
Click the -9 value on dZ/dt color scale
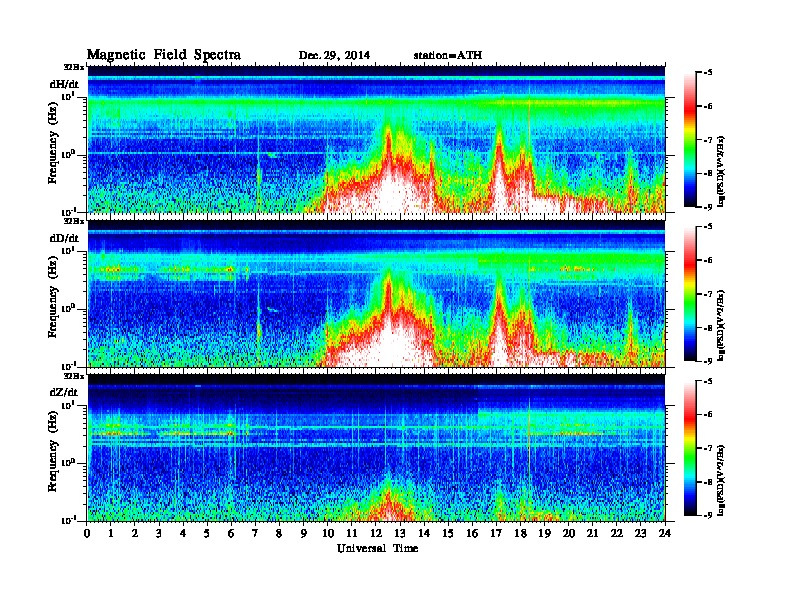(708, 515)
